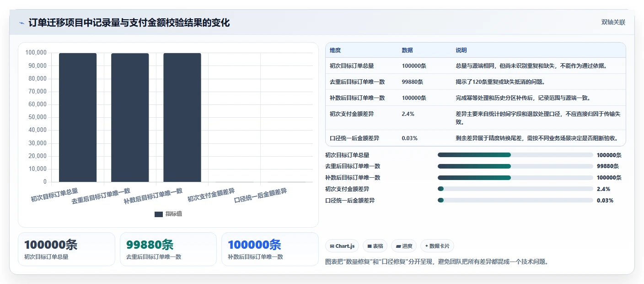This screenshot has width=644, height=284.
Task: Click the 指标值 legend text
Action: [x=174, y=214]
